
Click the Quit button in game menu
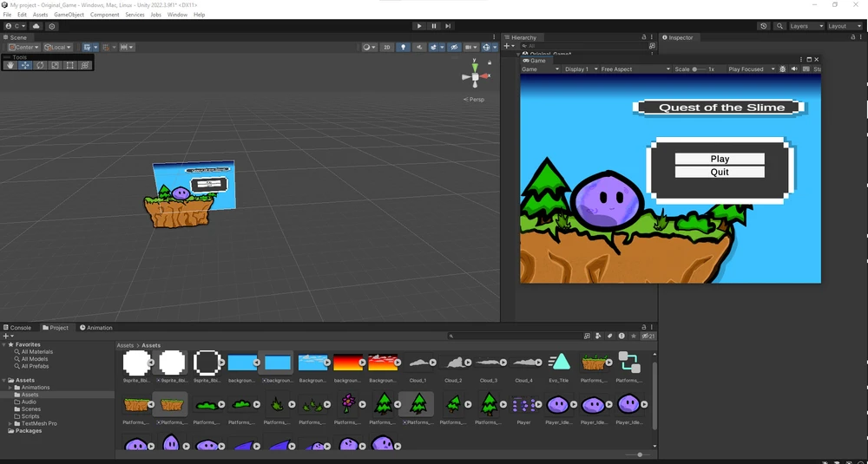tap(720, 172)
